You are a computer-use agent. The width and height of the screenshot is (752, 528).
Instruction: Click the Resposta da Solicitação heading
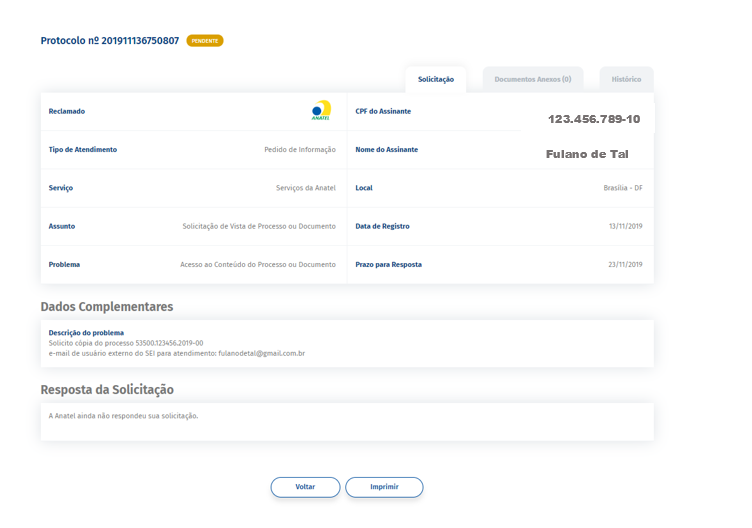point(107,389)
